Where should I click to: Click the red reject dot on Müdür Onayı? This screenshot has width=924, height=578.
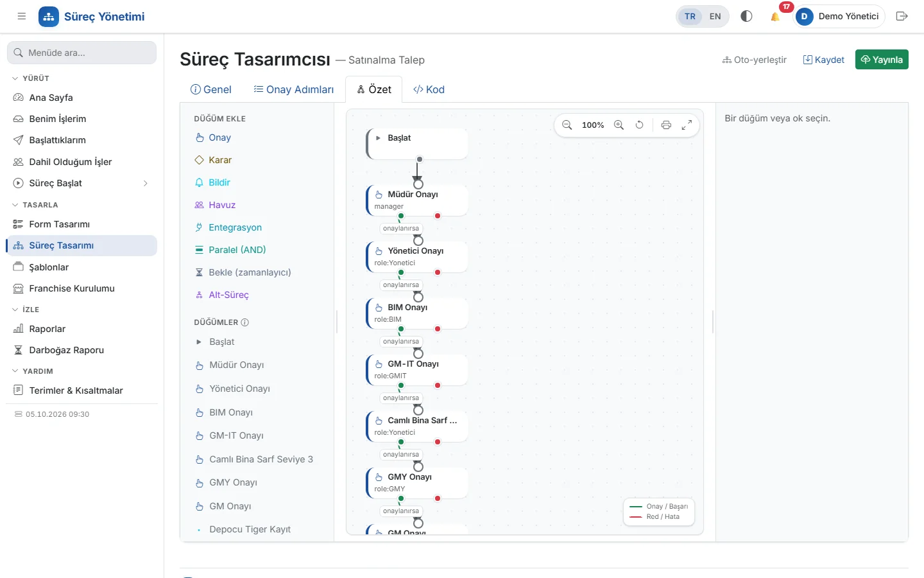click(438, 216)
